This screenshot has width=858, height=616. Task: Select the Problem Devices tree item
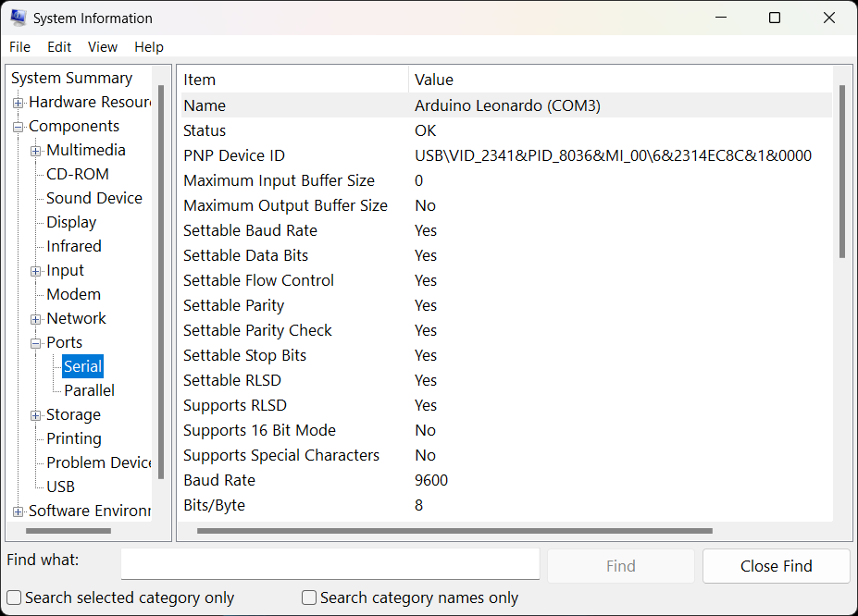pyautogui.click(x=98, y=463)
